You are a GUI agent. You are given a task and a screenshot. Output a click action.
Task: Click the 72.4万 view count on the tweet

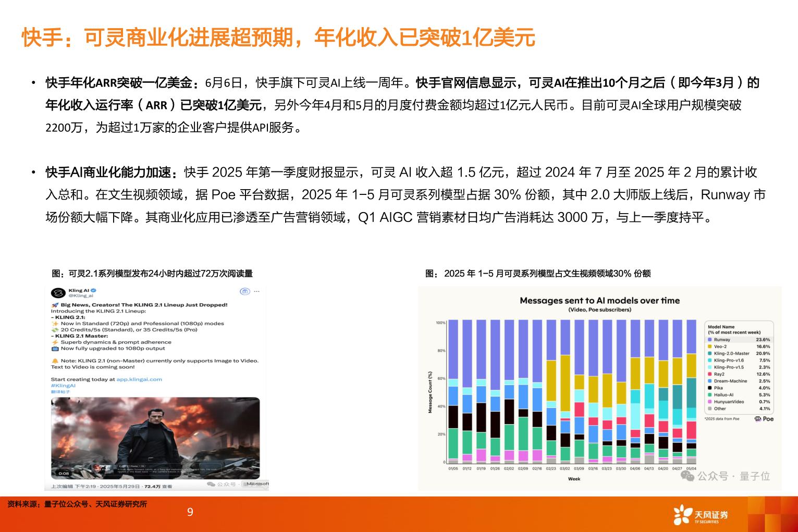click(x=152, y=486)
